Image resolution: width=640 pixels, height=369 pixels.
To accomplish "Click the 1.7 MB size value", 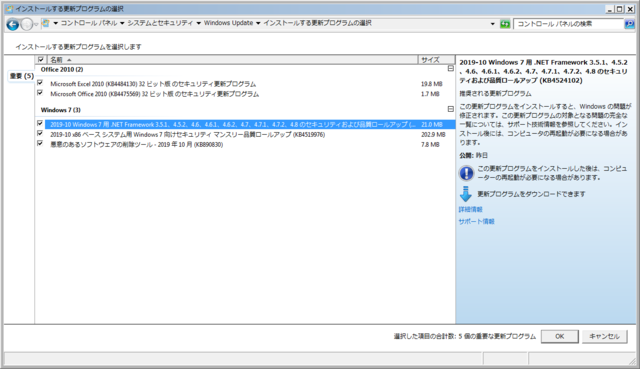I will [430, 94].
